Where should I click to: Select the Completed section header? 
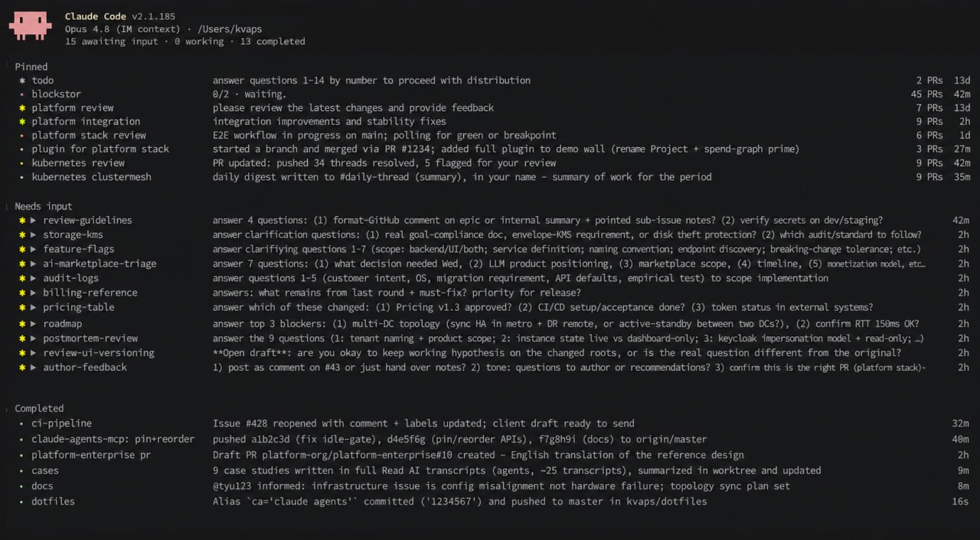point(39,409)
